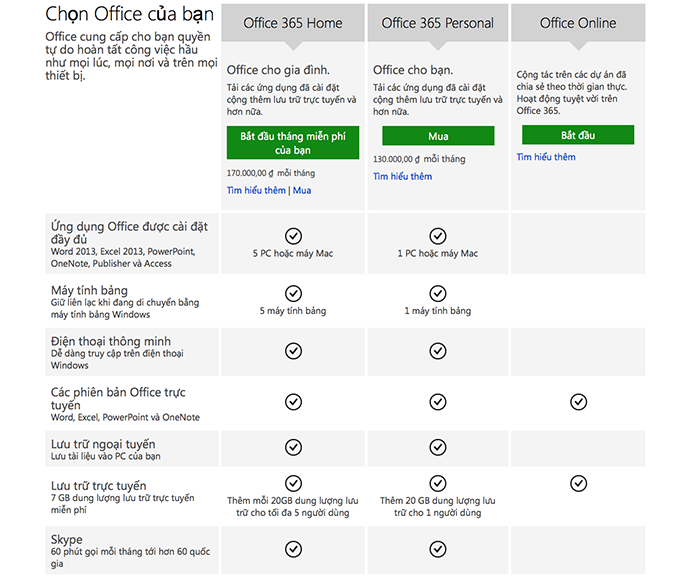
Task: Click Home checkmark above 5 PC hoặc máy Mac
Action: click(x=293, y=236)
